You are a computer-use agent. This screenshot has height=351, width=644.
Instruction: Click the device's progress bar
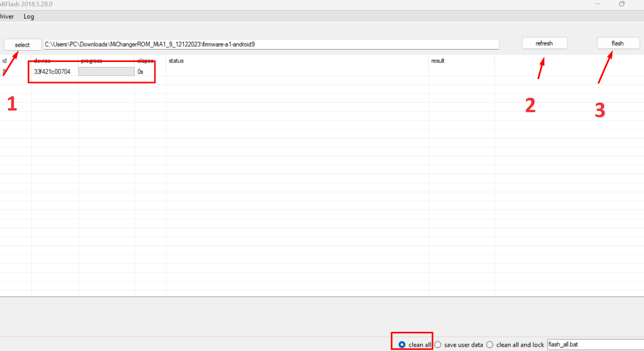coord(106,72)
